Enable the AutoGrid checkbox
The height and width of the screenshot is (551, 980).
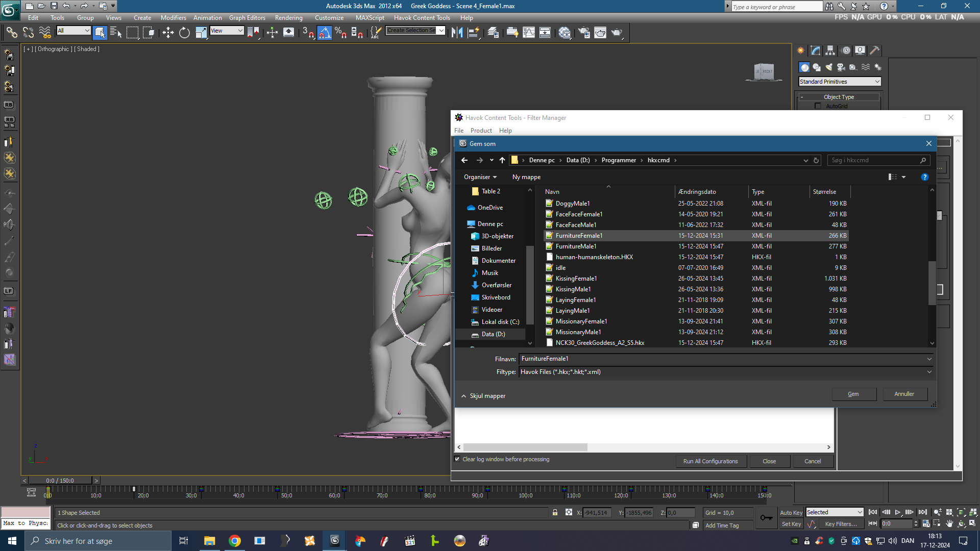coord(818,106)
